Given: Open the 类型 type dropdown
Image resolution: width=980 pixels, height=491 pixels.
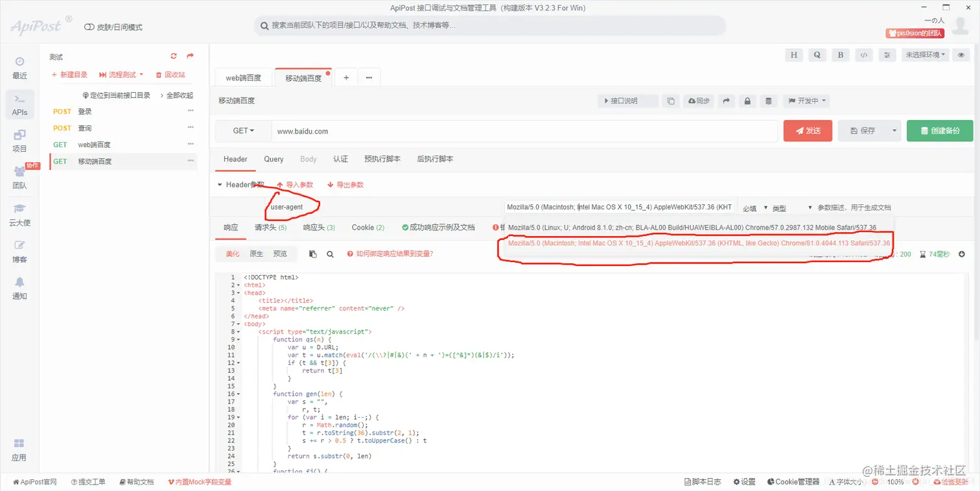Looking at the screenshot, I should [792, 208].
